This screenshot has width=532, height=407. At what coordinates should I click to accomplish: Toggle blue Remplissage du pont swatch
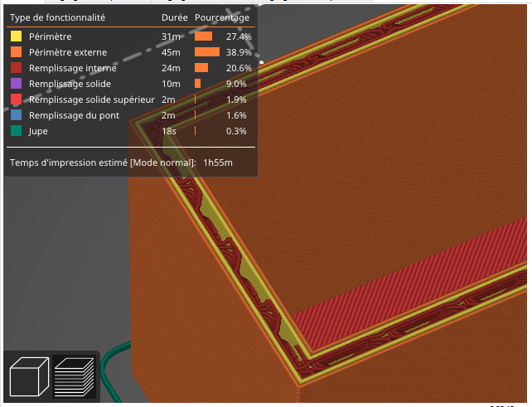(16, 115)
